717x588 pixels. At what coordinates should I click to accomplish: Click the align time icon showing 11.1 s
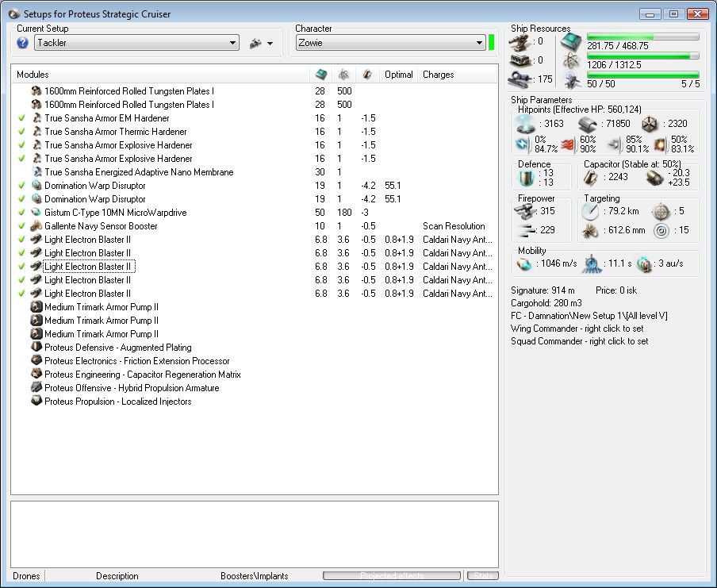tap(592, 263)
